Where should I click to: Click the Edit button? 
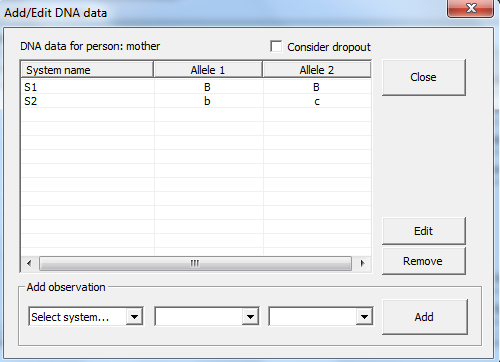(424, 231)
